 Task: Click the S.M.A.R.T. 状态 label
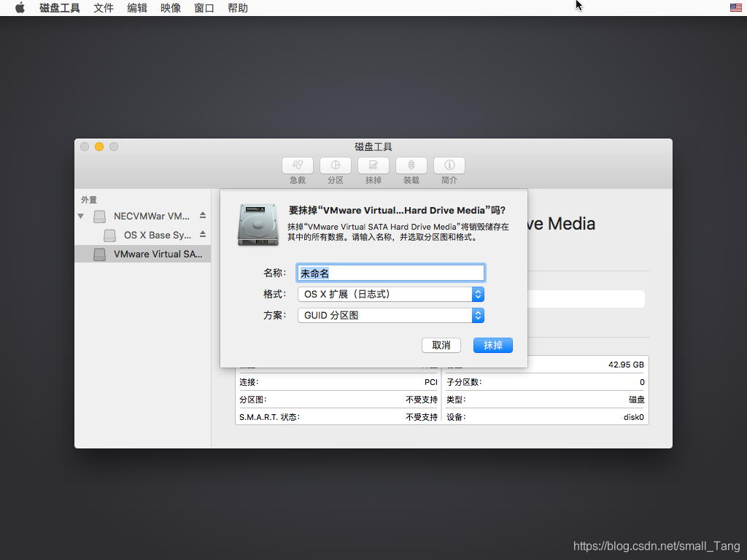tap(270, 417)
